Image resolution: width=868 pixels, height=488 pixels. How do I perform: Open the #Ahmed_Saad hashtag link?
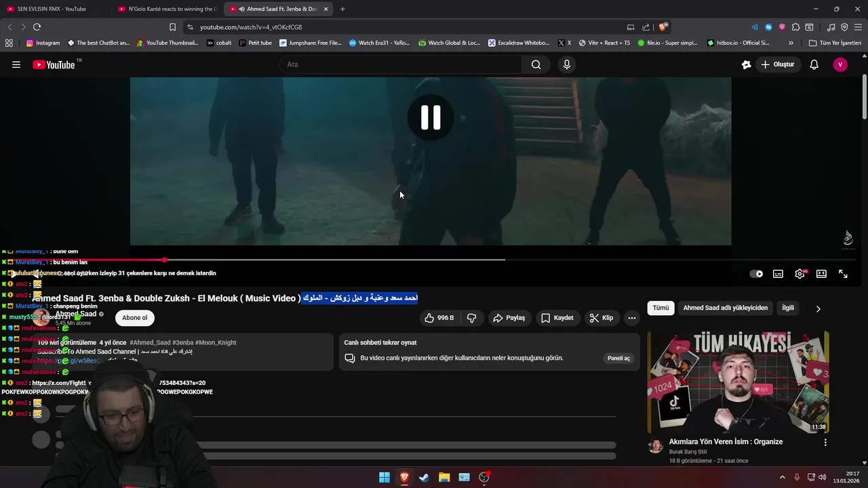[150, 342]
